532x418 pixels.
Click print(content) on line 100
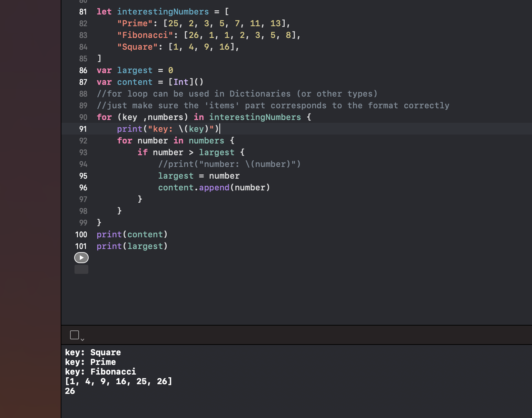click(x=132, y=235)
